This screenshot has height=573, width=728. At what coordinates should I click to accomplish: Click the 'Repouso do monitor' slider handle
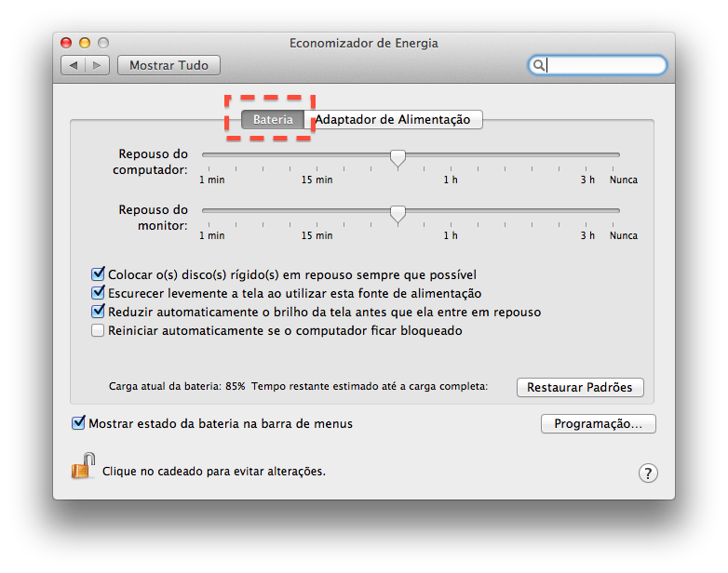tap(398, 214)
